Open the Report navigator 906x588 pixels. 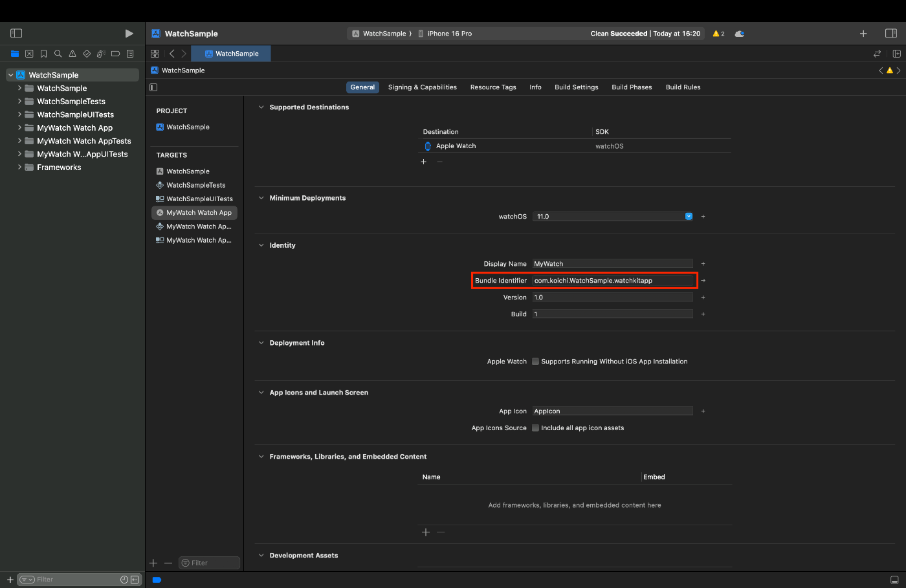(130, 54)
